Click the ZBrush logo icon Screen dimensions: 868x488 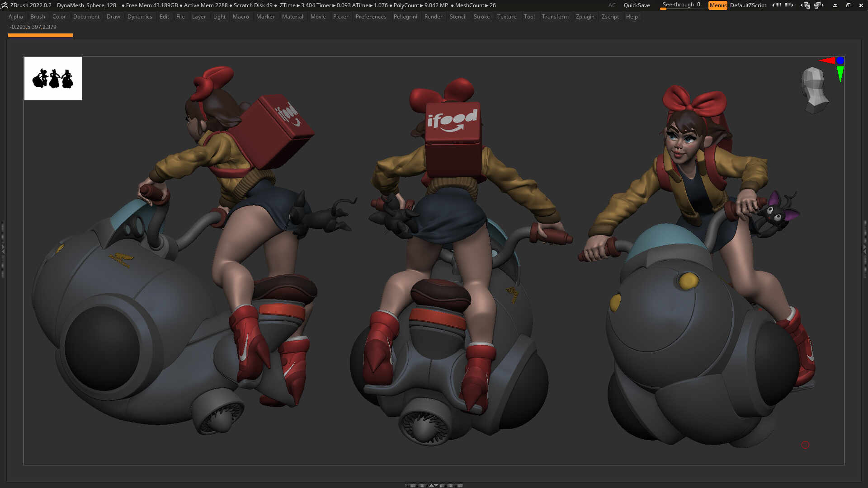point(4,5)
